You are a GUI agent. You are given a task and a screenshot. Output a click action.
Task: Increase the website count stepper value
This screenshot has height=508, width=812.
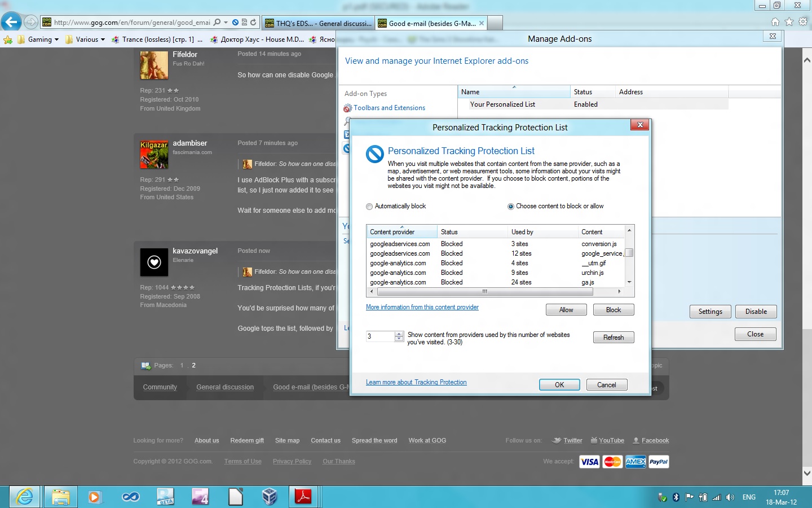coord(399,334)
